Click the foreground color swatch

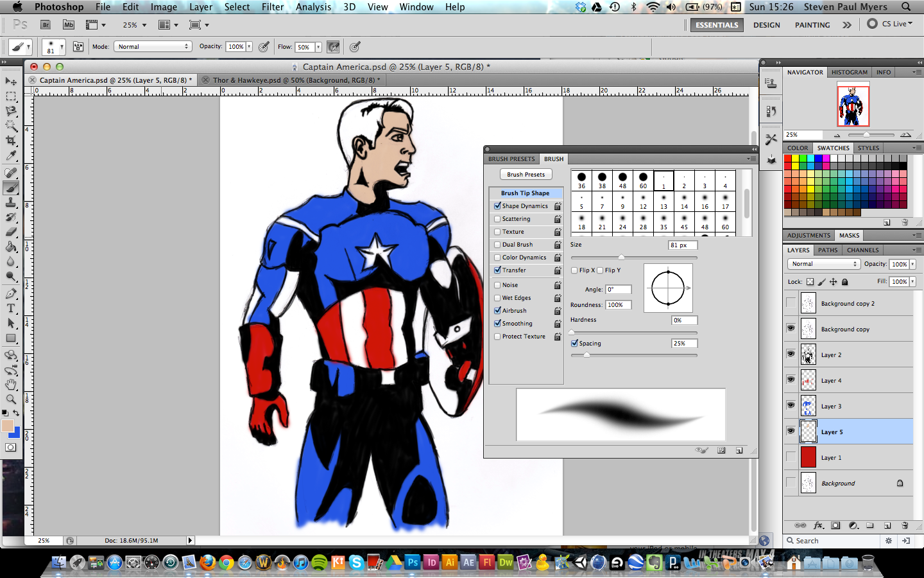(x=8, y=426)
